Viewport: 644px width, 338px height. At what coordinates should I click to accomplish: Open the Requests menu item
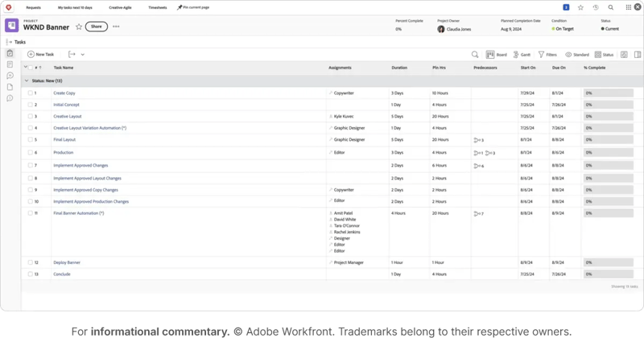click(x=33, y=7)
